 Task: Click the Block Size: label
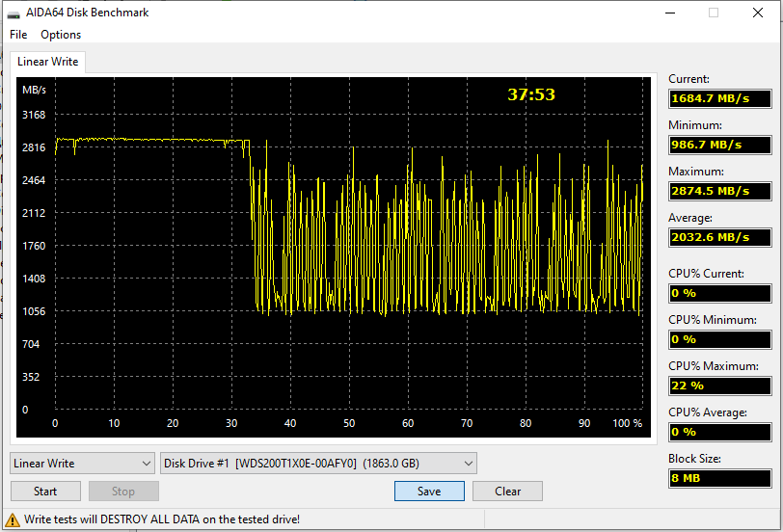[694, 459]
